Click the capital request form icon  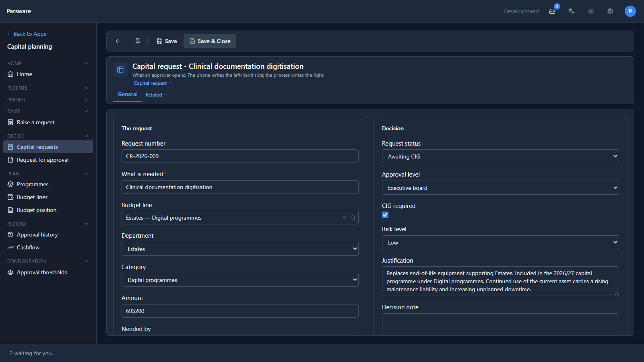tap(120, 70)
